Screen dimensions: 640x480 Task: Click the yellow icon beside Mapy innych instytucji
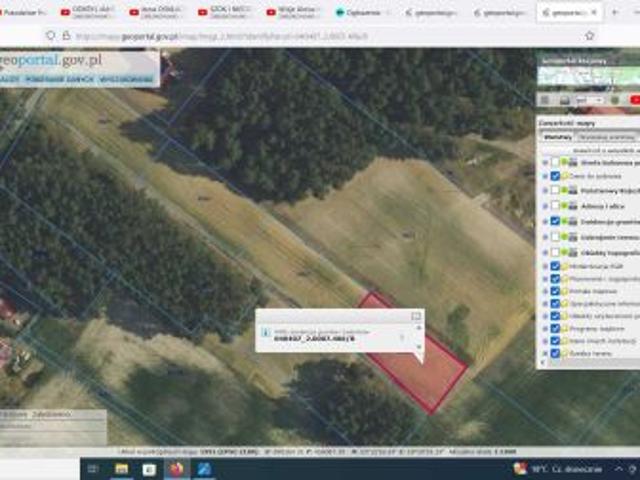[x=565, y=341]
